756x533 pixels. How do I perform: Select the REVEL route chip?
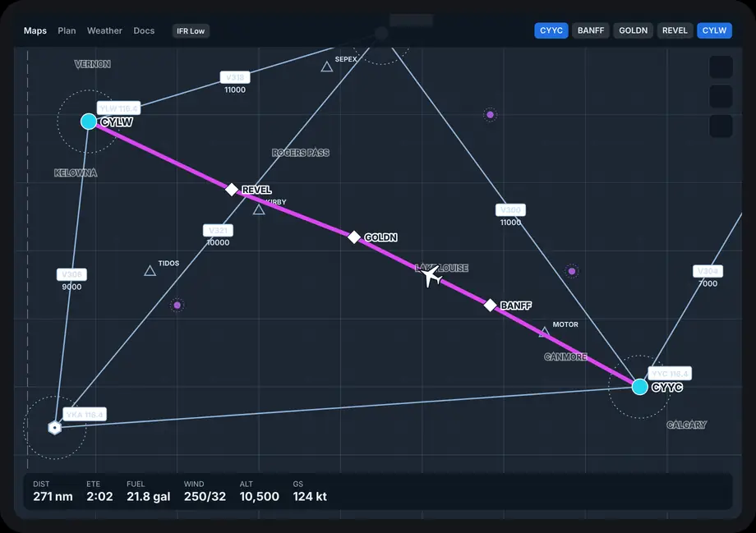675,30
